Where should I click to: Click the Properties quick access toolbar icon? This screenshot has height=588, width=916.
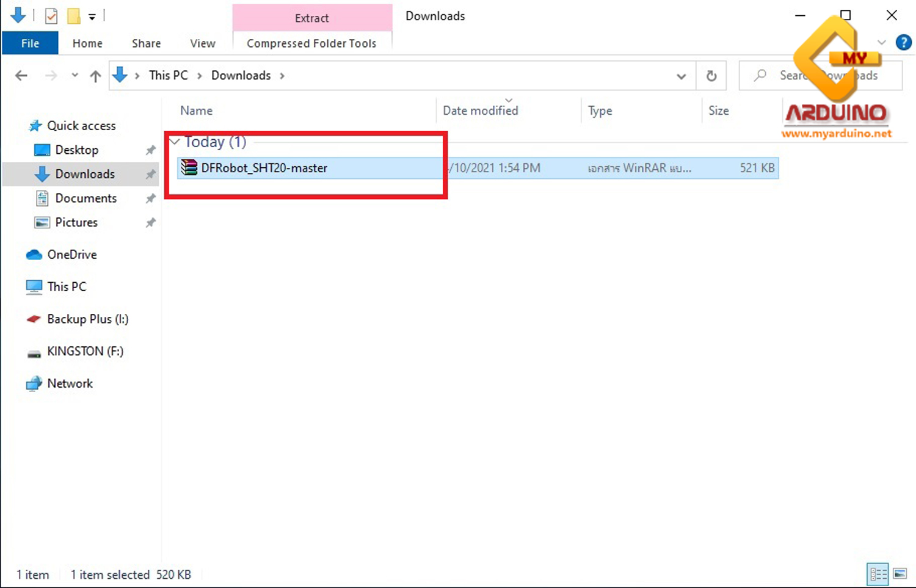(51, 16)
